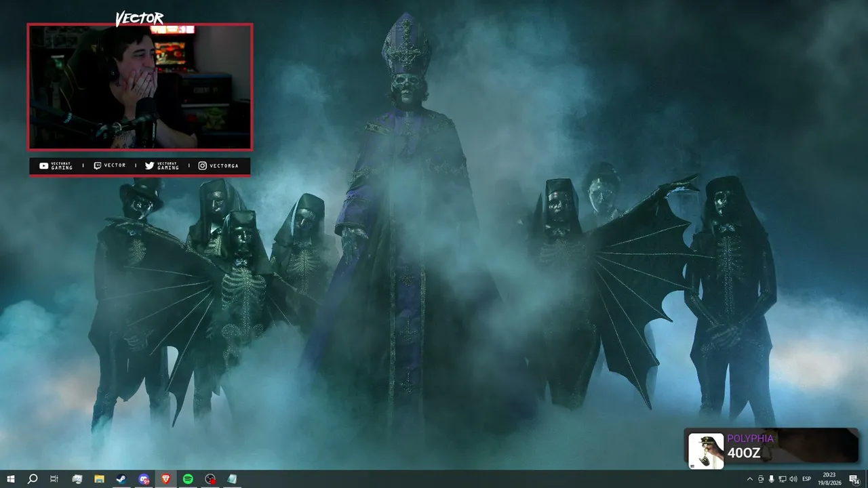Click the POLYPHIA artist name

tap(750, 439)
